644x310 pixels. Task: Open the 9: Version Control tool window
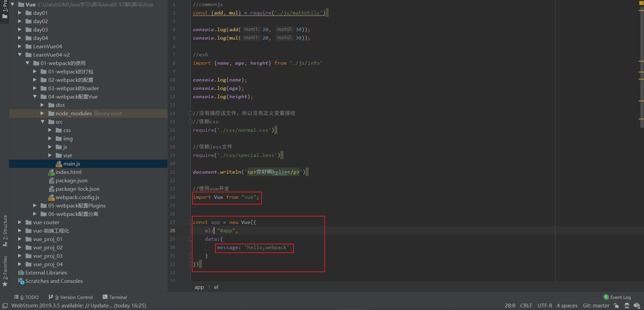(x=70, y=297)
